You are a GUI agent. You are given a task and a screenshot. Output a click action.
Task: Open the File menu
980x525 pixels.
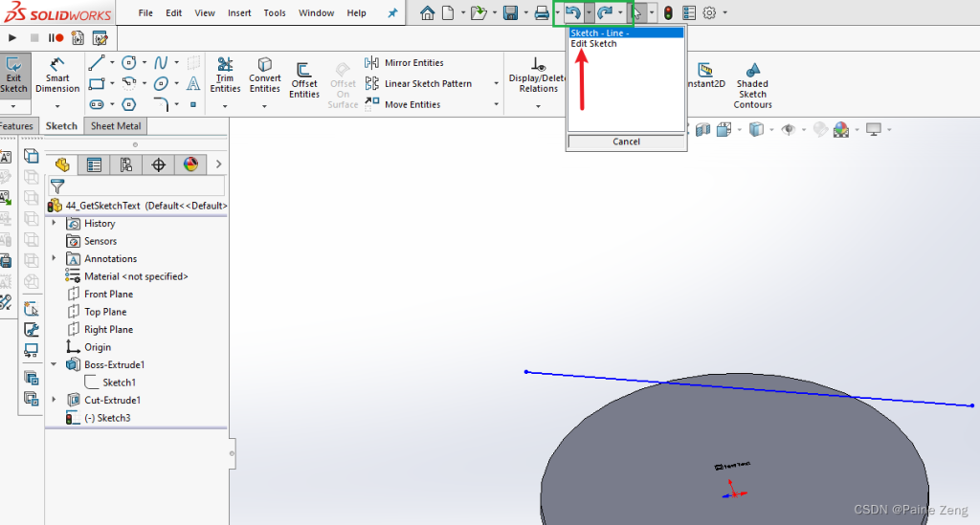(x=145, y=12)
